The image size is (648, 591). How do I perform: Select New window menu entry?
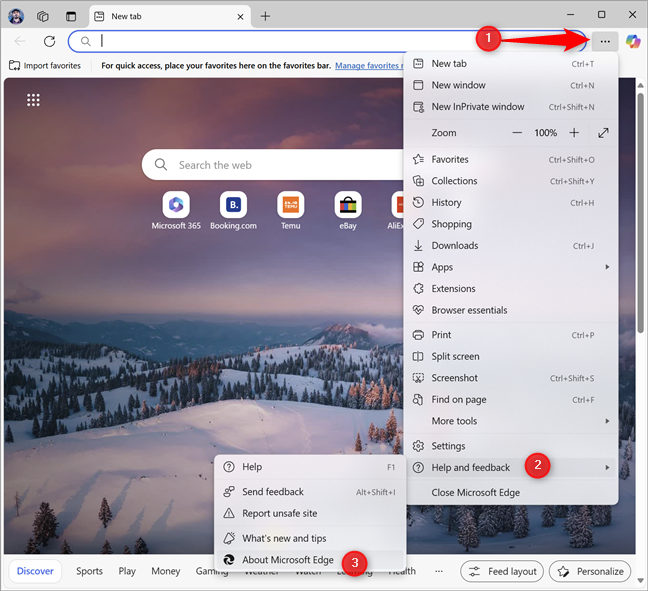[x=511, y=85]
